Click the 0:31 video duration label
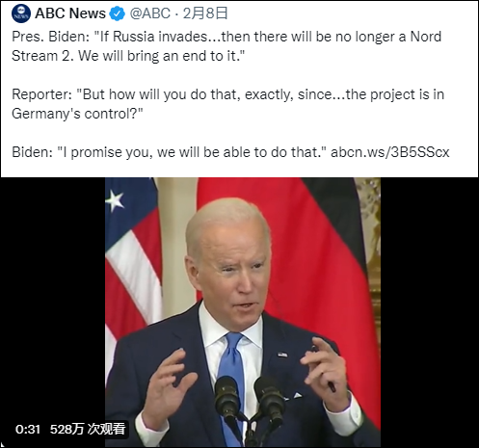The image size is (479, 448). [28, 430]
